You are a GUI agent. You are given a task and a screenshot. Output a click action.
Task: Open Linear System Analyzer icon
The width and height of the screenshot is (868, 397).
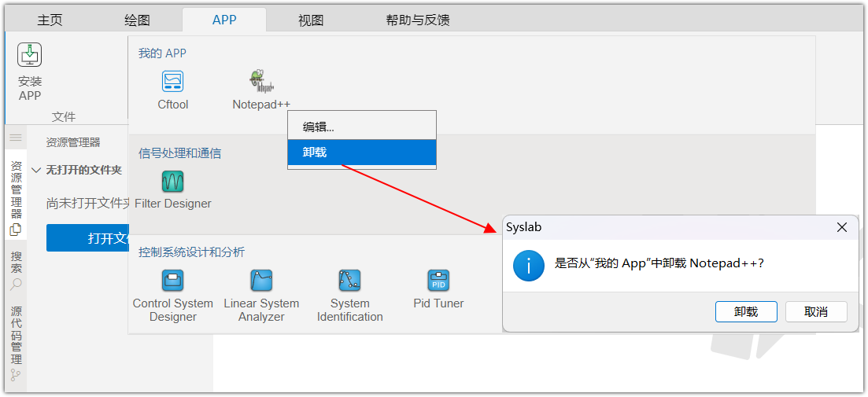click(261, 281)
